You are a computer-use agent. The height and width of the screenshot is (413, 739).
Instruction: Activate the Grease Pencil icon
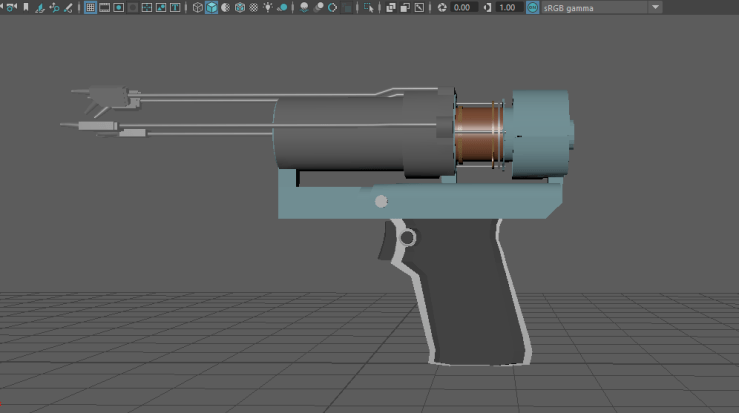[x=68, y=8]
